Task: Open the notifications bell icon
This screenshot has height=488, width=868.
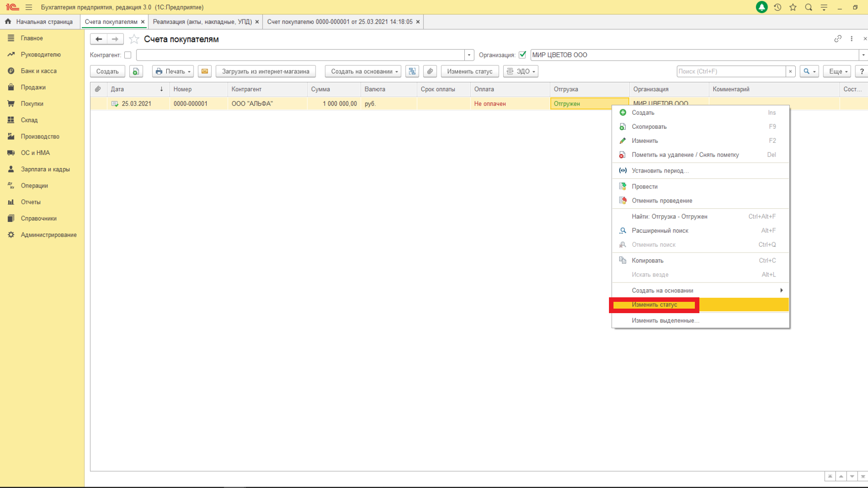Action: (x=761, y=7)
